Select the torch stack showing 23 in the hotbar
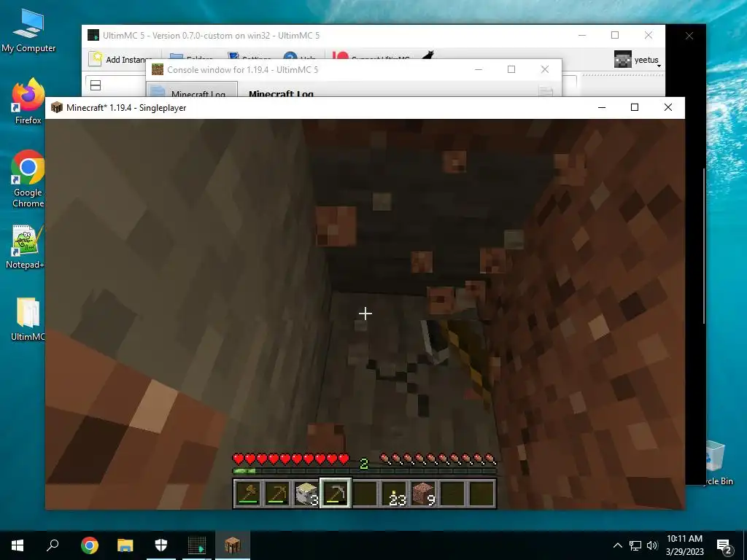This screenshot has height=560, width=747. pos(394,494)
